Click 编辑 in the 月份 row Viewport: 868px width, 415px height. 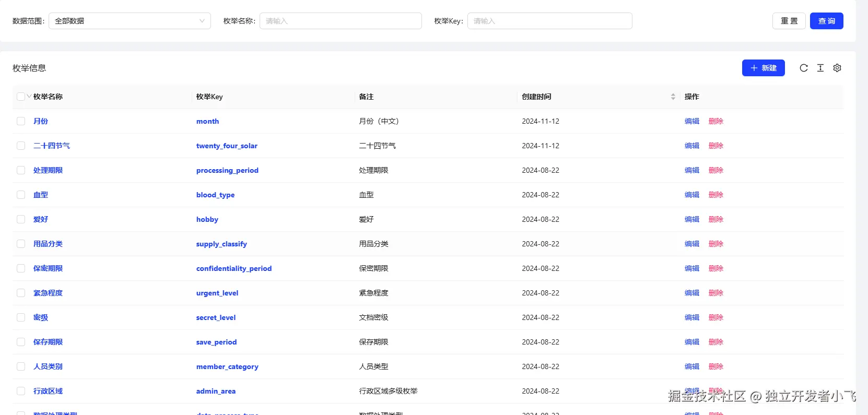coord(692,121)
